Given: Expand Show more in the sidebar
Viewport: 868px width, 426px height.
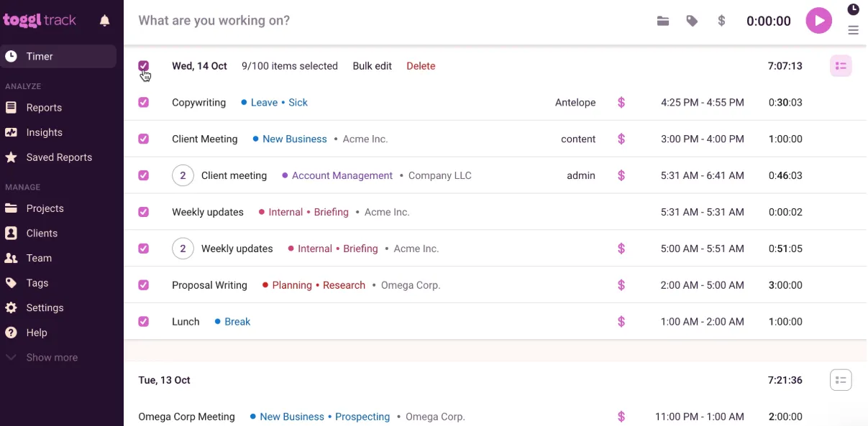Looking at the screenshot, I should coord(42,358).
